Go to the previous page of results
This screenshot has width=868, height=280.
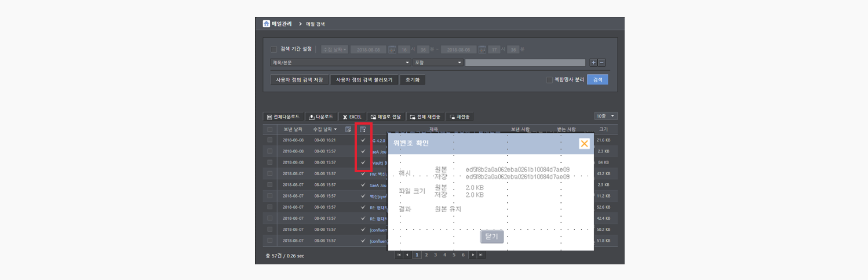click(407, 254)
